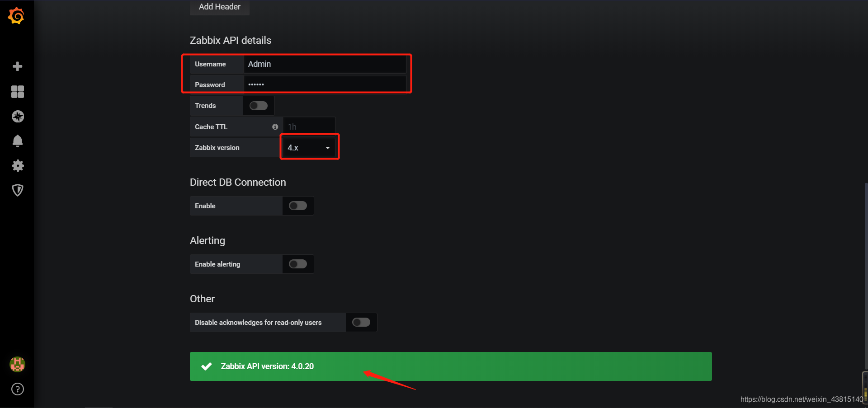This screenshot has width=868, height=408.
Task: Focus the Password input field
Action: click(x=325, y=85)
